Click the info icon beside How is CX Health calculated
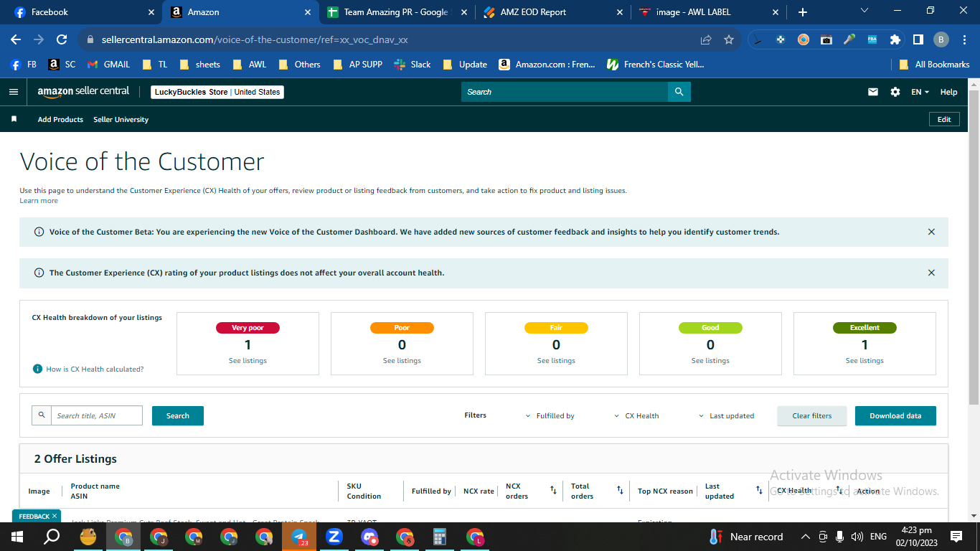Screen dimensions: 980x551 pyautogui.click(x=38, y=369)
